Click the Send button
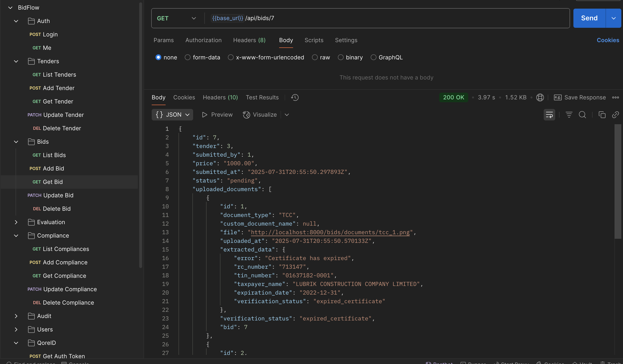The width and height of the screenshot is (623, 364). coord(589,18)
